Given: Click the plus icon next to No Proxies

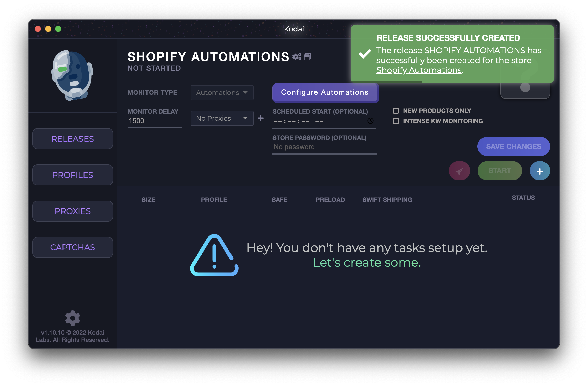Looking at the screenshot, I should click(261, 118).
